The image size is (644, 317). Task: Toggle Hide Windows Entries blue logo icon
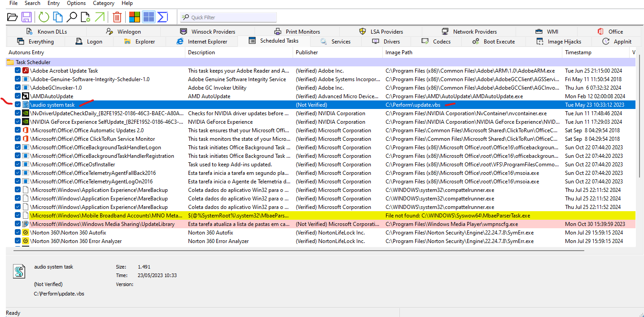[x=149, y=17]
